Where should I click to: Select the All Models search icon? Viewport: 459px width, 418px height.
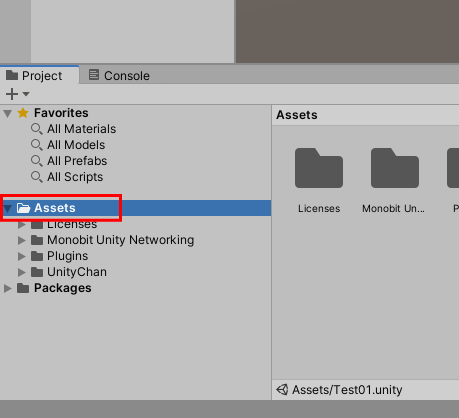[37, 145]
